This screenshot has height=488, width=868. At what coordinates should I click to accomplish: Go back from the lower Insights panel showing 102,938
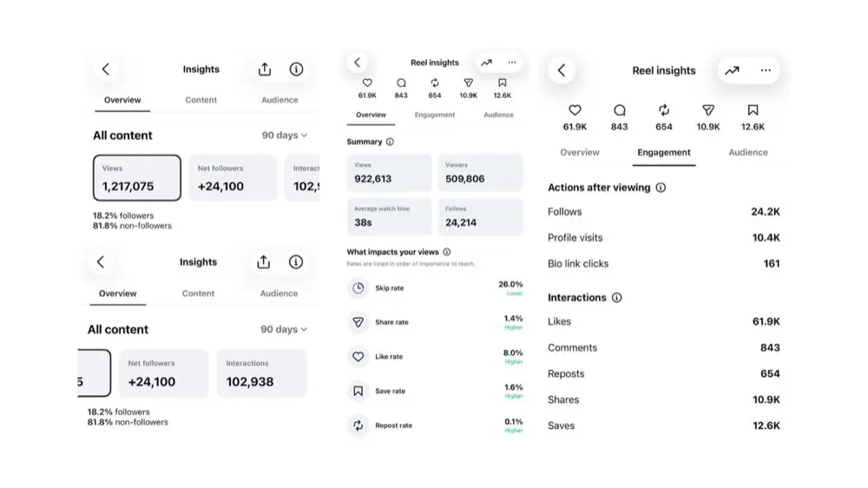tap(100, 262)
